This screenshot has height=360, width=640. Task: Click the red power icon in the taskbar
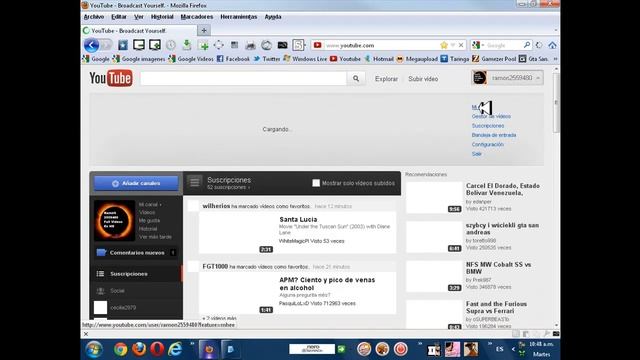[400, 349]
